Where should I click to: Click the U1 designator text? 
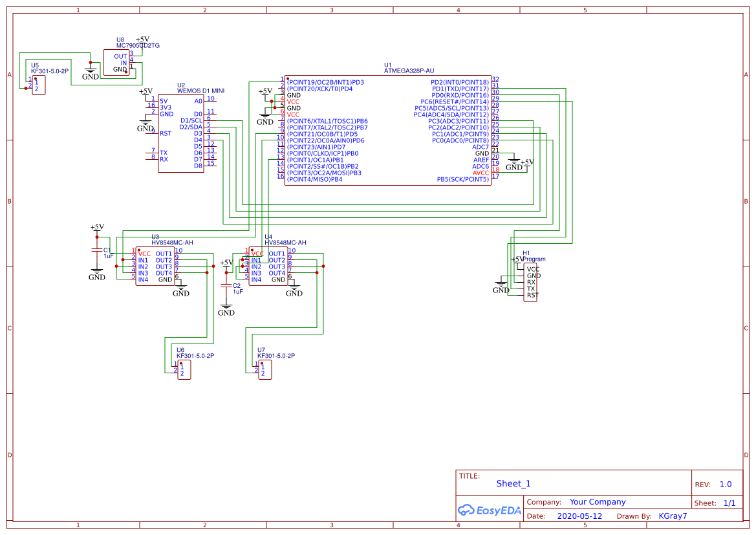point(387,65)
